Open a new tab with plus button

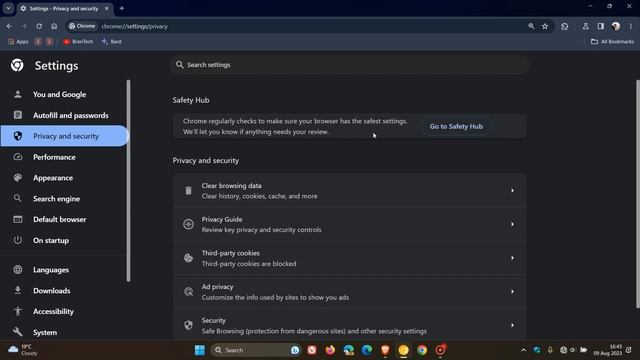pyautogui.click(x=121, y=8)
